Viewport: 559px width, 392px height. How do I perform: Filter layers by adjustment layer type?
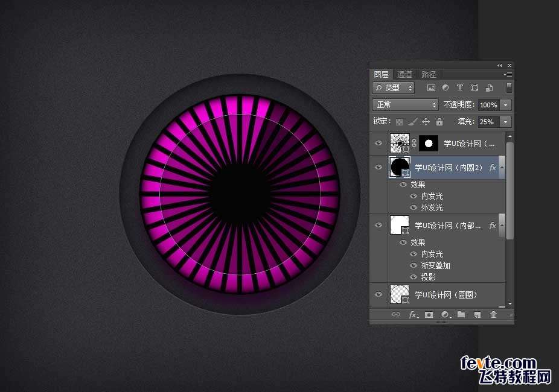point(446,87)
